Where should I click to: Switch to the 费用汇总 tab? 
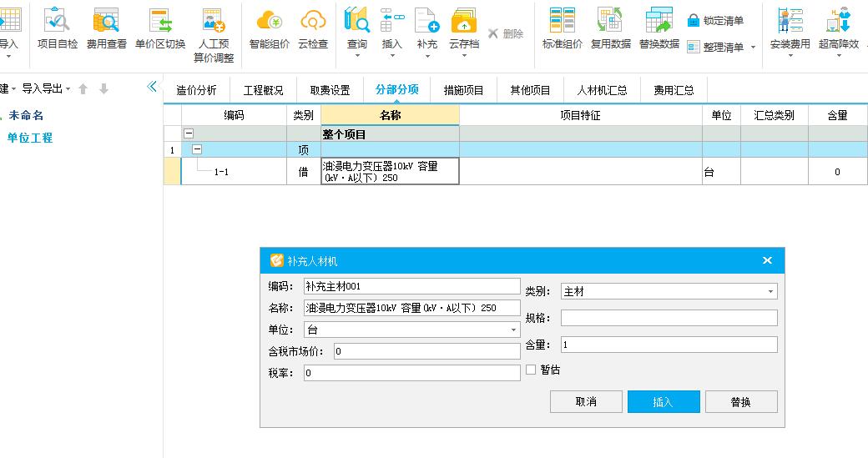pos(674,90)
